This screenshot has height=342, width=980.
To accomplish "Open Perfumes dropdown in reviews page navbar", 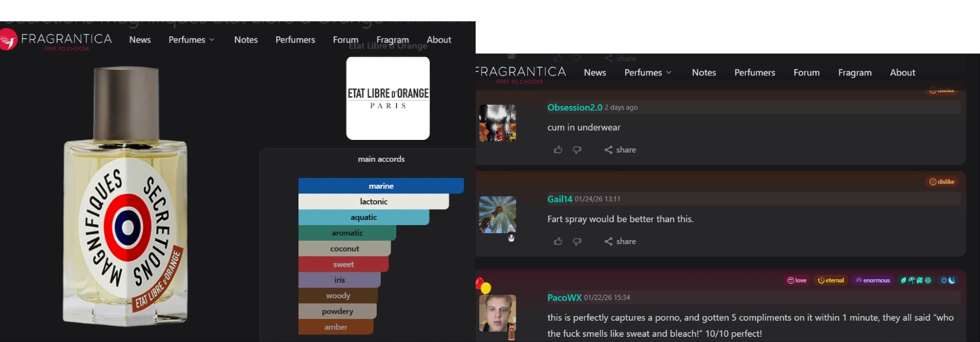I will pyautogui.click(x=648, y=73).
